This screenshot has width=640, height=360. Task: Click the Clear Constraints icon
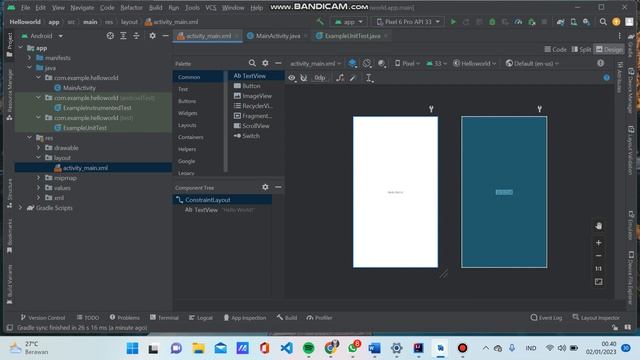tap(340, 78)
